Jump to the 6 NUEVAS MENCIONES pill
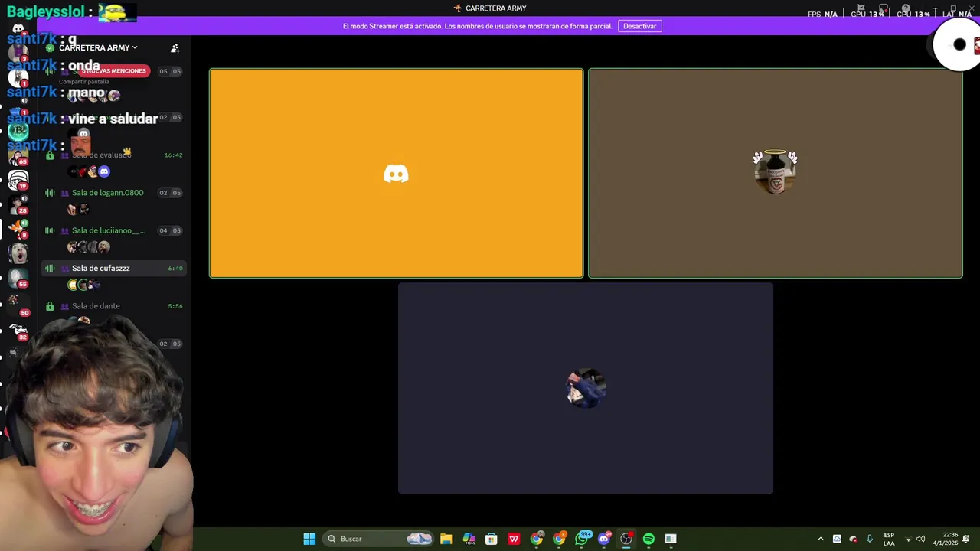The width and height of the screenshot is (980, 551). tap(114, 71)
